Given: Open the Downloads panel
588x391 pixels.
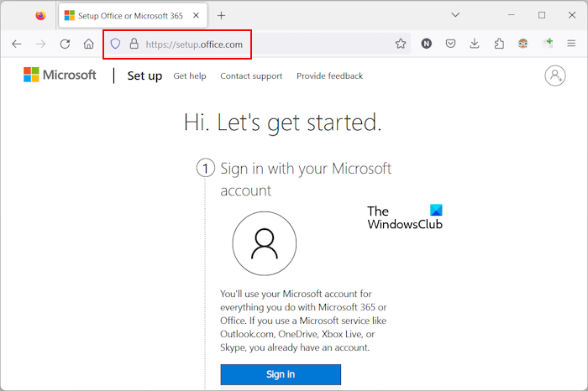Looking at the screenshot, I should coord(475,44).
